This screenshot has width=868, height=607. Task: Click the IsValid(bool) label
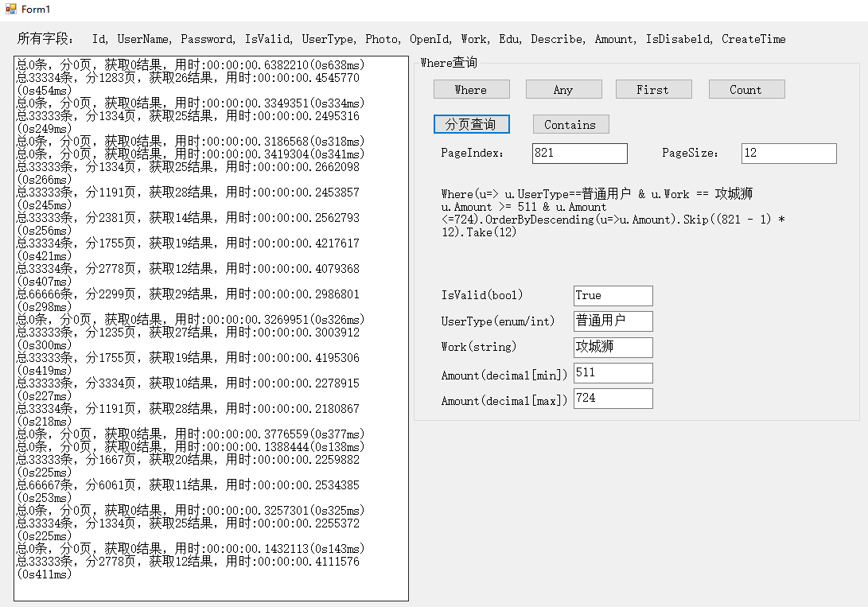tap(482, 295)
